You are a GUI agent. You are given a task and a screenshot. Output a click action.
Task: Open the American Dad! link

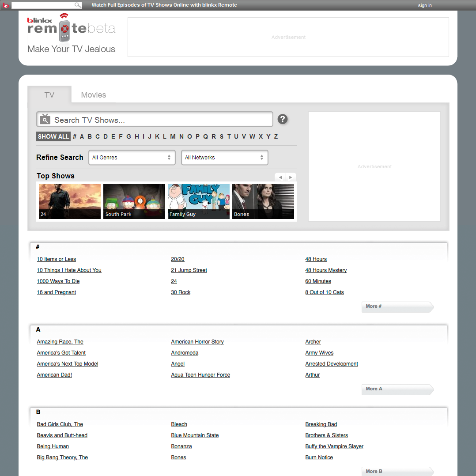click(x=54, y=375)
